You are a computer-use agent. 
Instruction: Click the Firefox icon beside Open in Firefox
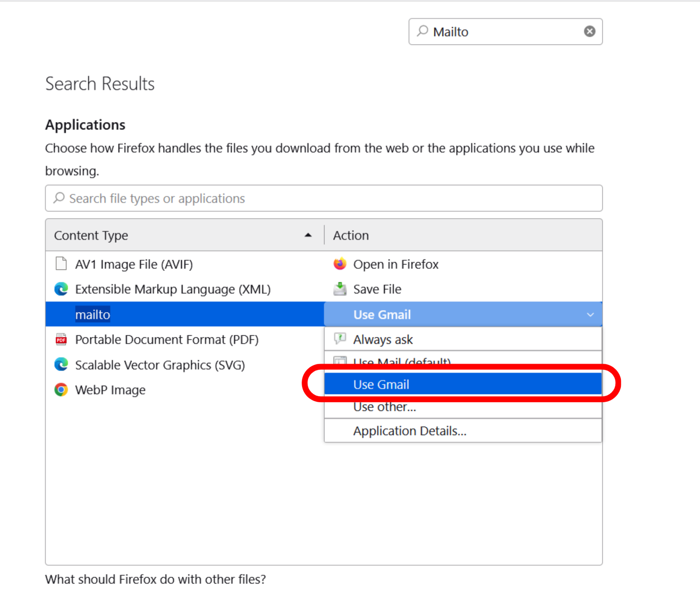coord(339,264)
